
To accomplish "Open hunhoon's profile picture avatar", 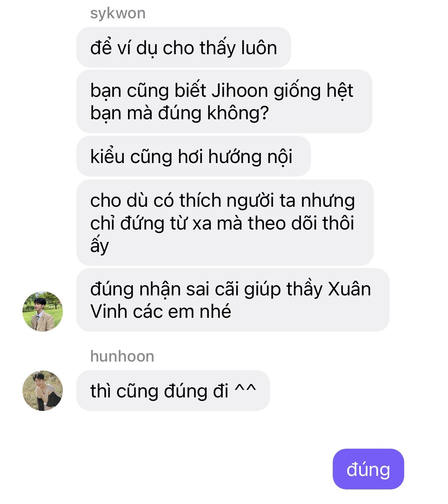I will click(43, 391).
